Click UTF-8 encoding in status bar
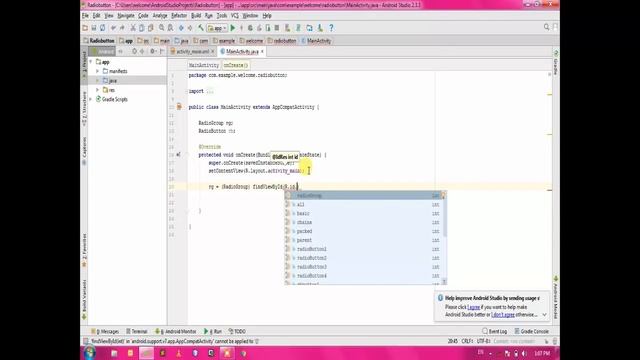Image resolution: width=640 pixels, height=360 pixels. pos(484,341)
